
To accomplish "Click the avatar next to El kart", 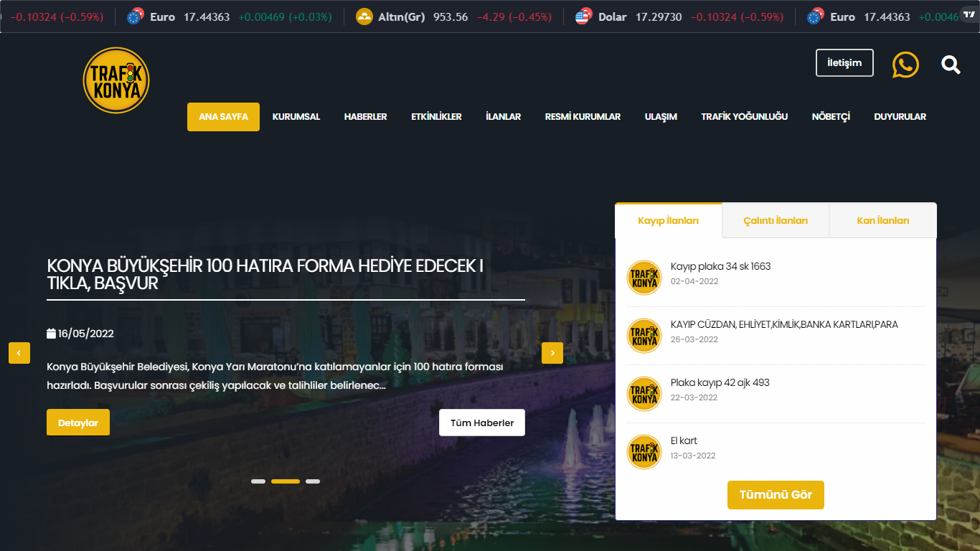I will pyautogui.click(x=644, y=452).
